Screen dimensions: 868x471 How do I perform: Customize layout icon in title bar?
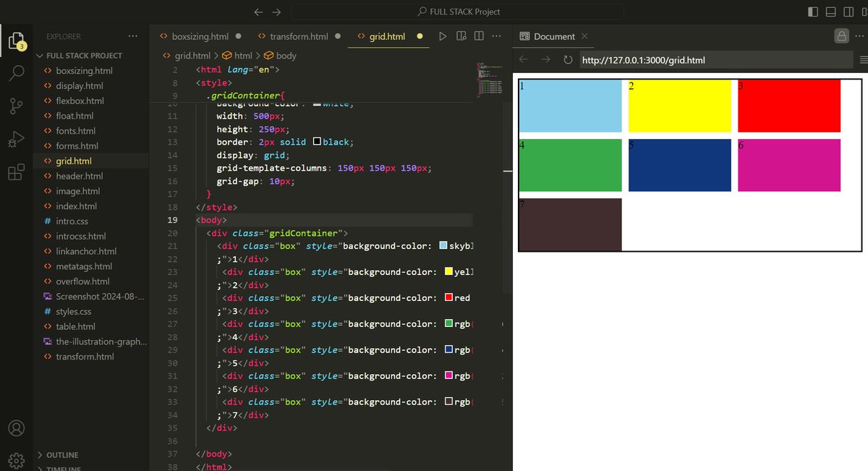point(864,12)
